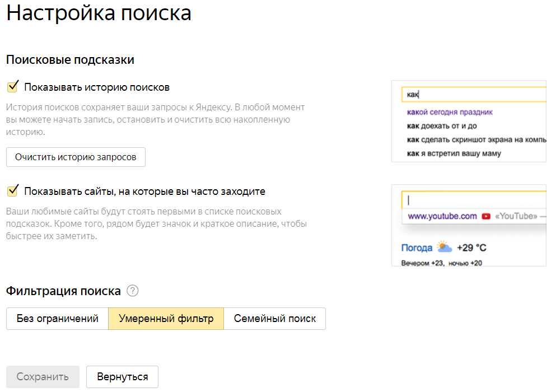
Task: Click the 'Вернуться' button
Action: 122,377
